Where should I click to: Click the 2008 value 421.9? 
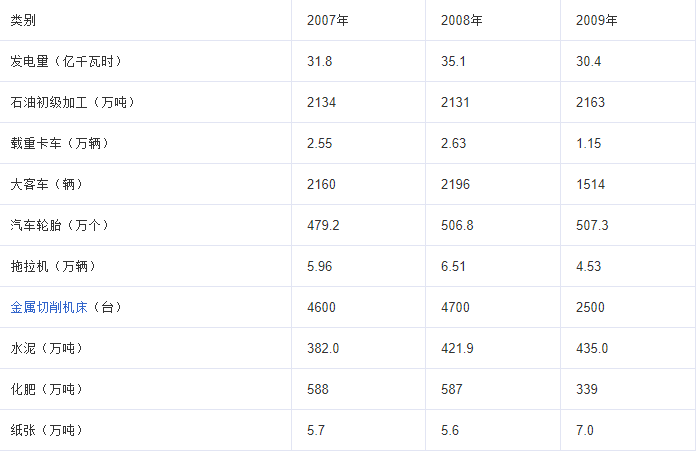pyautogui.click(x=457, y=348)
